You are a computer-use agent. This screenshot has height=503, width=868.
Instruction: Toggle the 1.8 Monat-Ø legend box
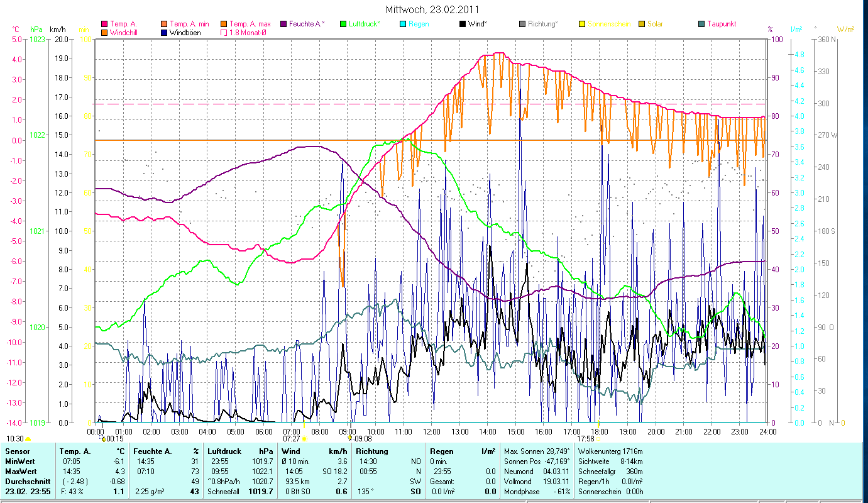(224, 32)
